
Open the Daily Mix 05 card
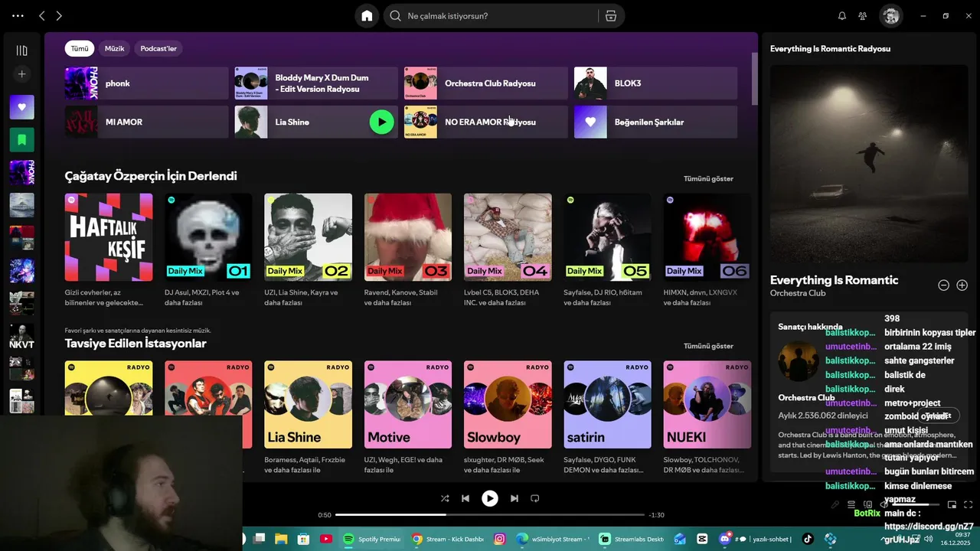click(x=607, y=251)
